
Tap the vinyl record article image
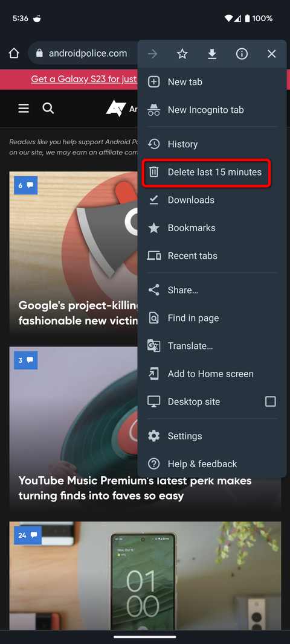[x=74, y=410]
